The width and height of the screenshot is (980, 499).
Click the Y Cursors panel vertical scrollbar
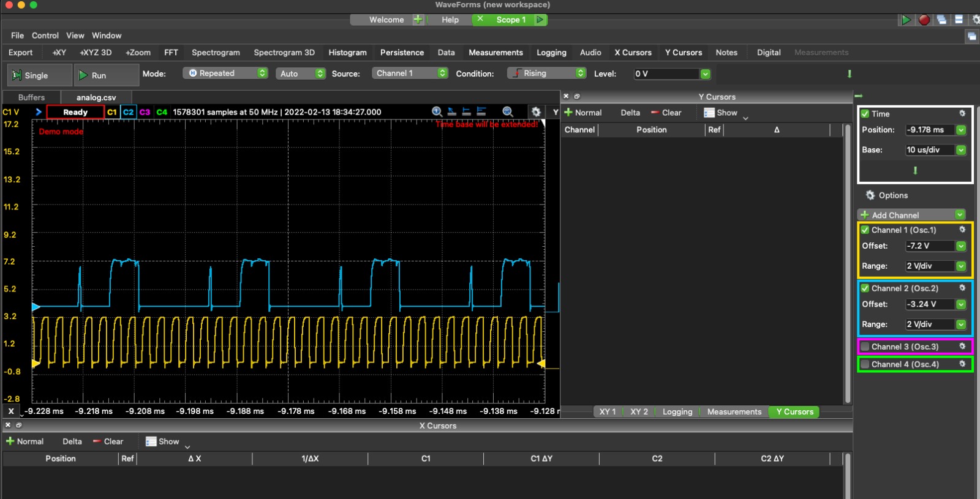(848, 263)
